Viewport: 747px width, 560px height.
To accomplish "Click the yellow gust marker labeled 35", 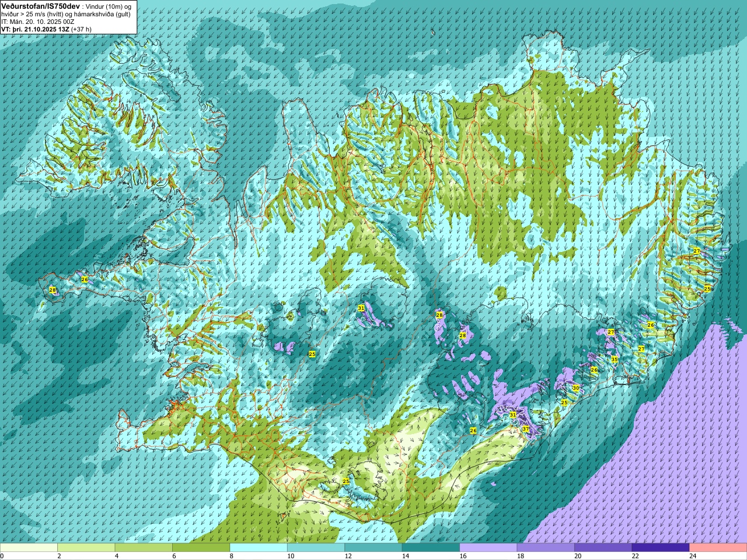I will pos(615,359).
